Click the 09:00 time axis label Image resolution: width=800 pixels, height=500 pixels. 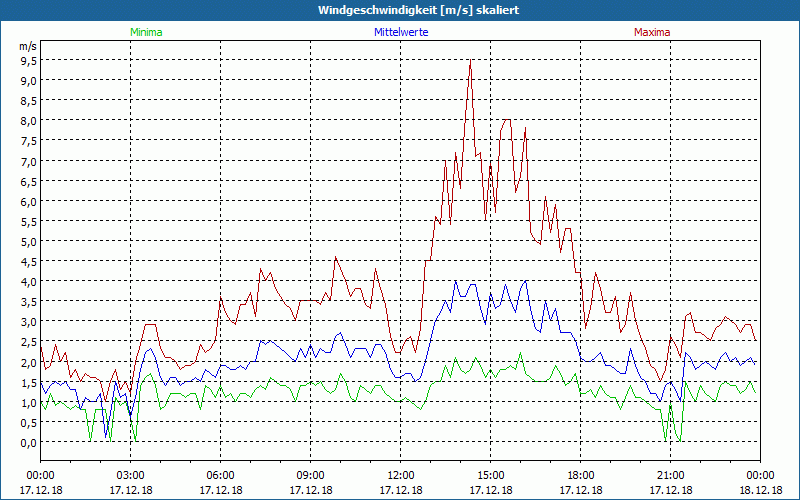311,476
